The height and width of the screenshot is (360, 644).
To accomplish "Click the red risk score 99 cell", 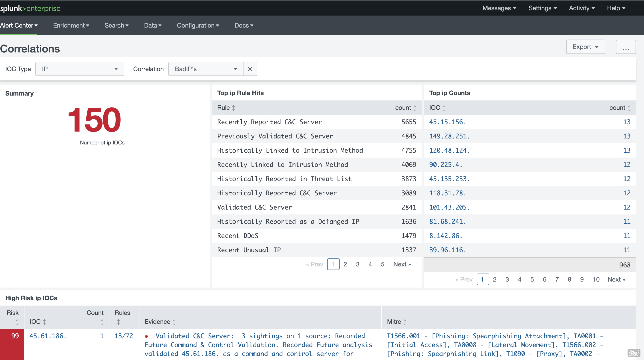I will pyautogui.click(x=12, y=344).
